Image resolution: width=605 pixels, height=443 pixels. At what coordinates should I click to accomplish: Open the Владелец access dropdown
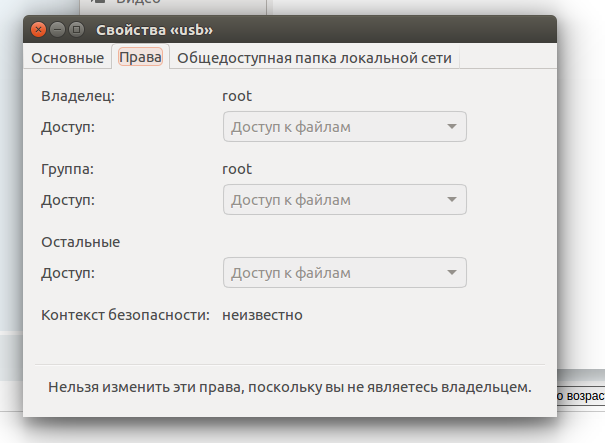pyautogui.click(x=344, y=127)
